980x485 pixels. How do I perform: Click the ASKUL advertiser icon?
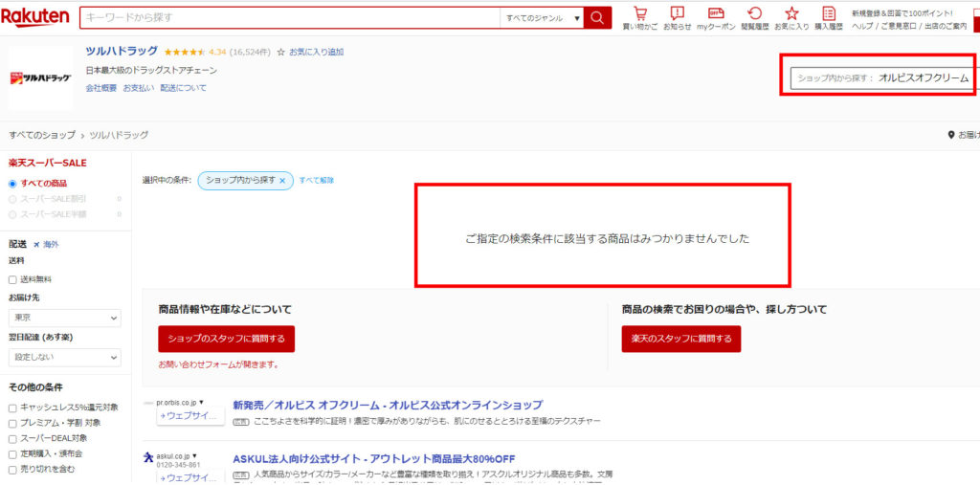click(148, 458)
